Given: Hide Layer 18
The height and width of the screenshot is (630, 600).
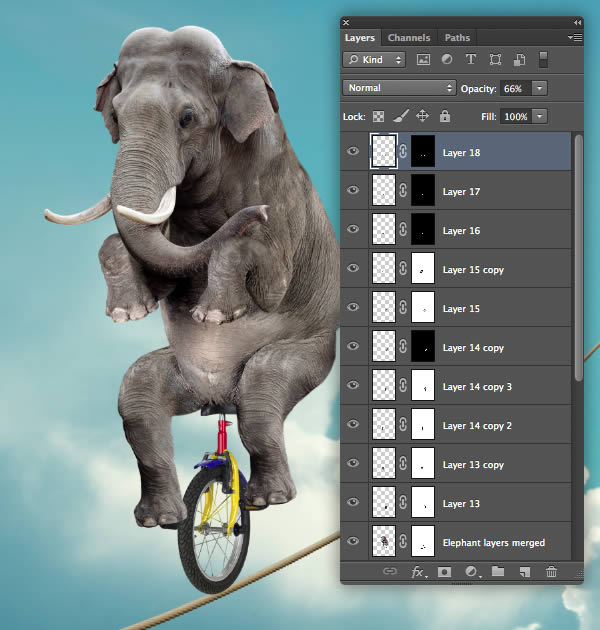Looking at the screenshot, I should (353, 151).
